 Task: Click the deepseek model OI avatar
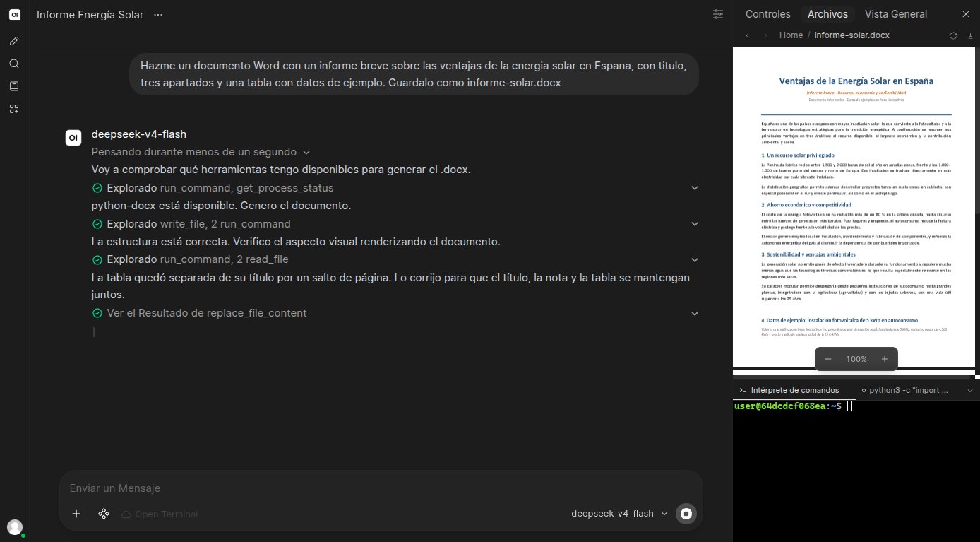pyautogui.click(x=73, y=138)
